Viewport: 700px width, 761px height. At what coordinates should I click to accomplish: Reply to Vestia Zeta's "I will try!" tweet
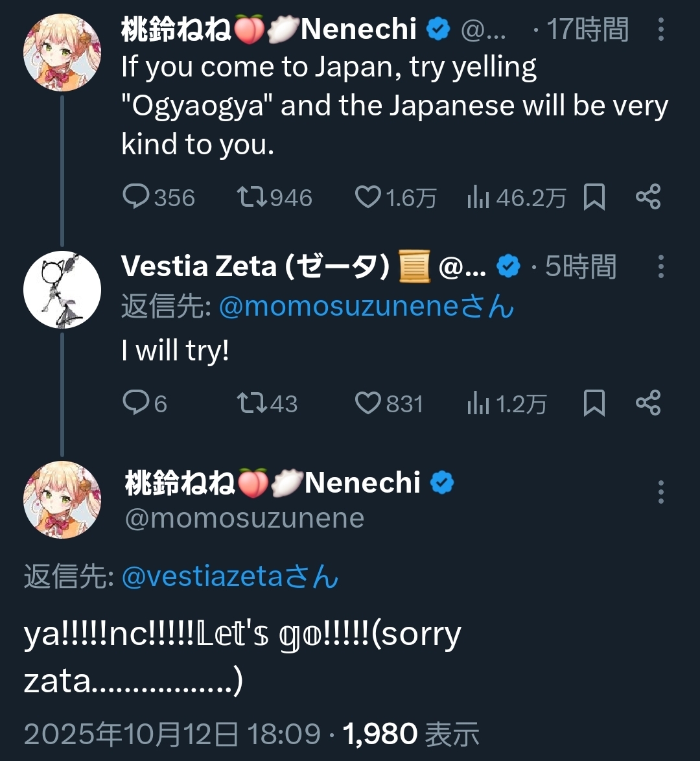pyautogui.click(x=136, y=403)
